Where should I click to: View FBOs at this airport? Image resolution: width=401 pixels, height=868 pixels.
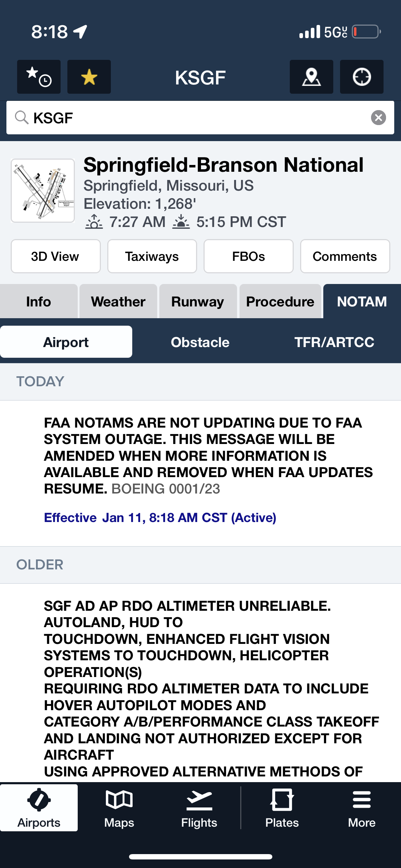point(248,256)
